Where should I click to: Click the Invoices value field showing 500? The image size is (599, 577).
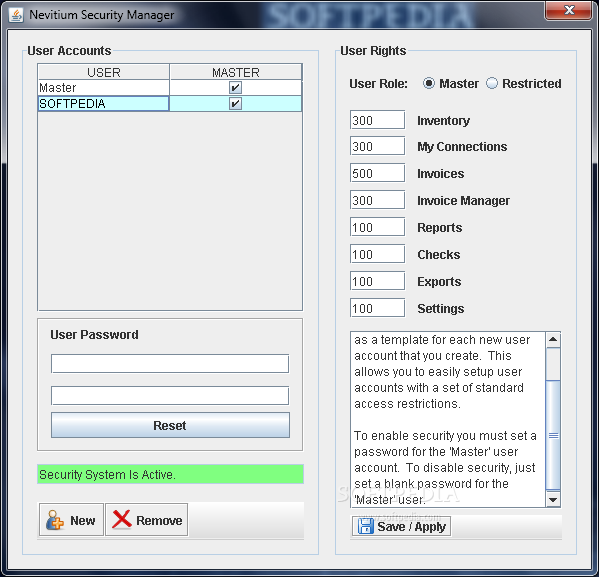377,173
